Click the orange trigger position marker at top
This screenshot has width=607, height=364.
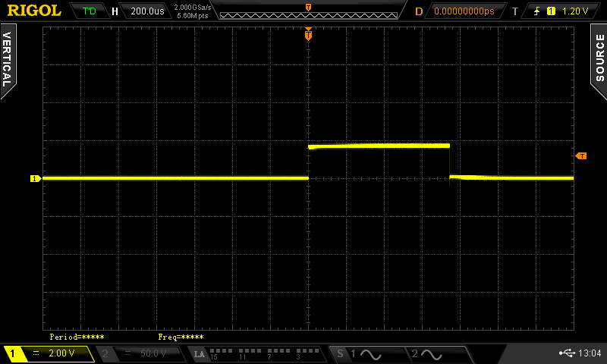pos(308,34)
